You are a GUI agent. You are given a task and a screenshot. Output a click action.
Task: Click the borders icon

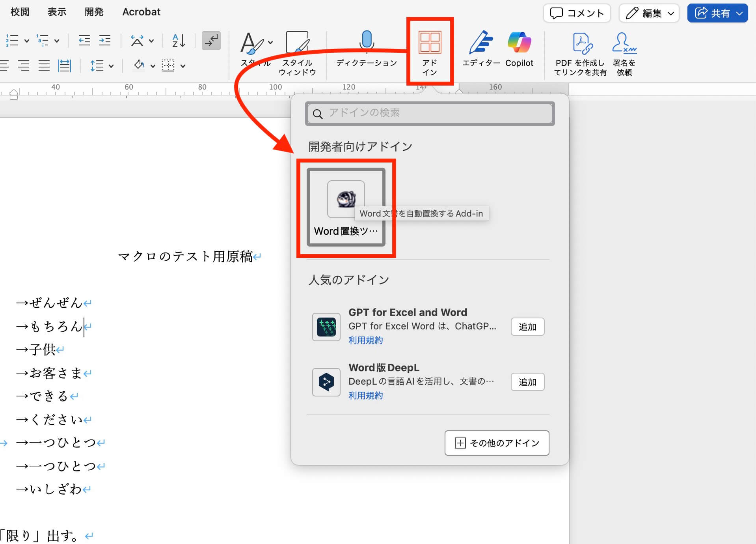coord(168,65)
